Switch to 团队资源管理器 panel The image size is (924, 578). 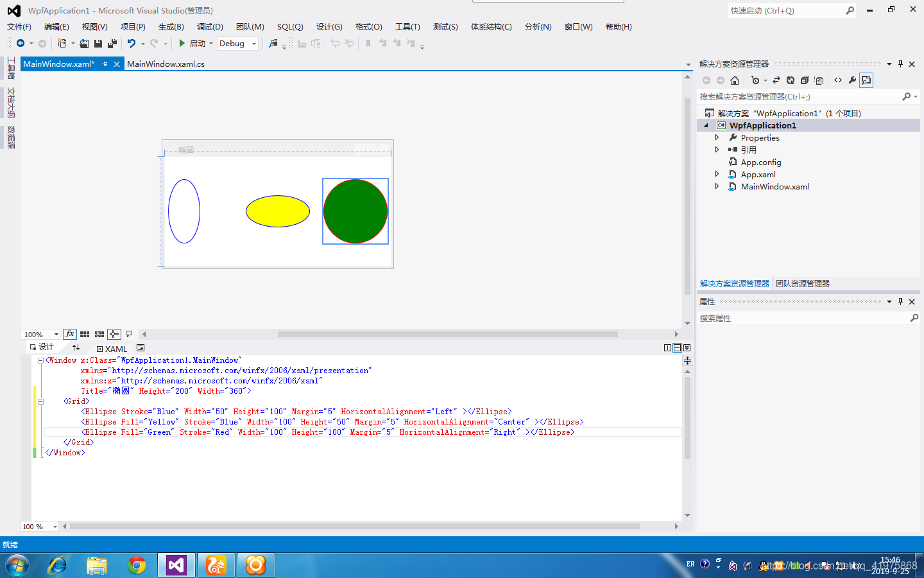[x=802, y=283]
